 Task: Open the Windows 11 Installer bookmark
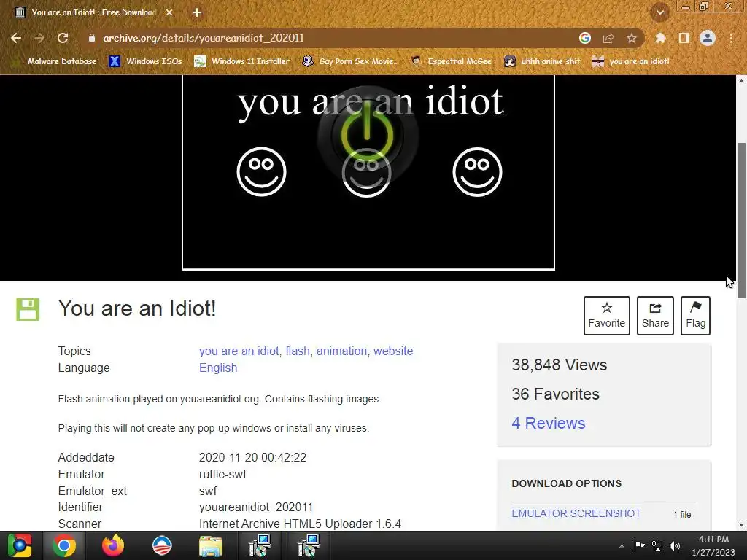pos(242,61)
